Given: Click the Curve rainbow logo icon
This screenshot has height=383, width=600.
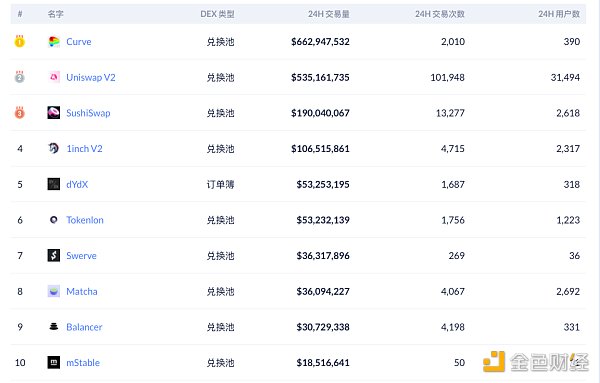Looking at the screenshot, I should coord(54,41).
